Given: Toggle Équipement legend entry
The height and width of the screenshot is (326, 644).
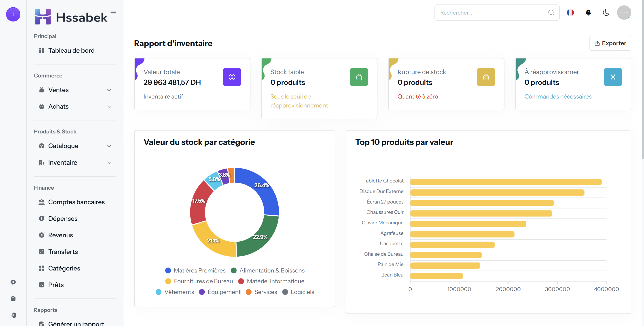Looking at the screenshot, I should pyautogui.click(x=220, y=292).
